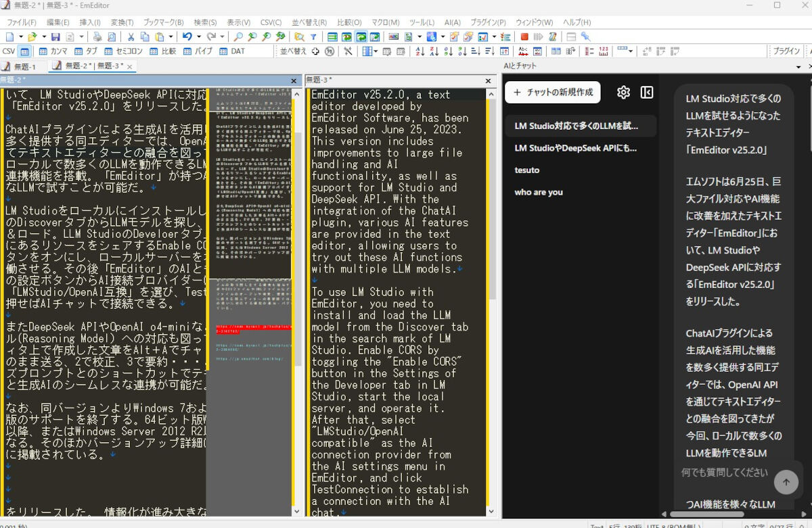Print the document with the printer icon
The image size is (812, 528).
pos(97,37)
